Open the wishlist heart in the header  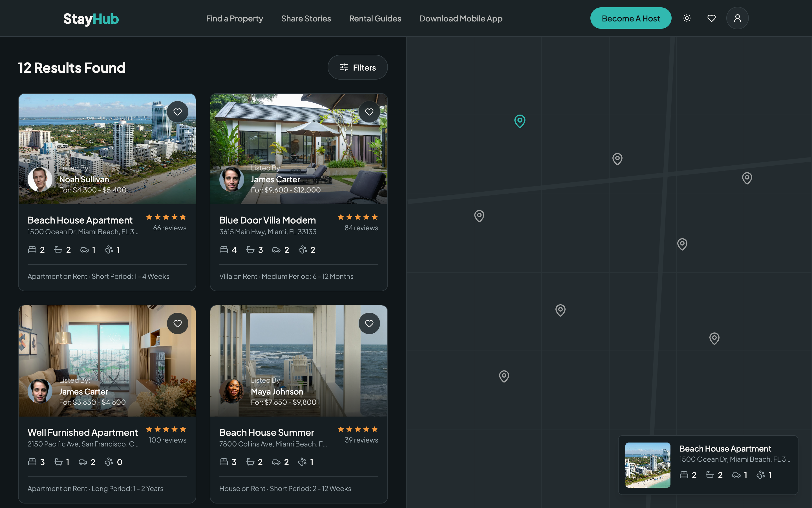click(711, 18)
